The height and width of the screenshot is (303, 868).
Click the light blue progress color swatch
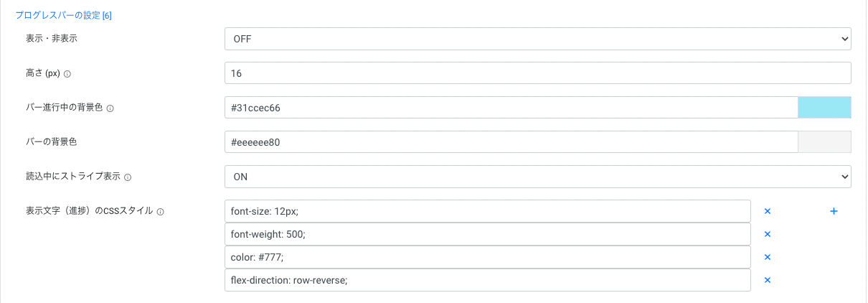pos(825,108)
